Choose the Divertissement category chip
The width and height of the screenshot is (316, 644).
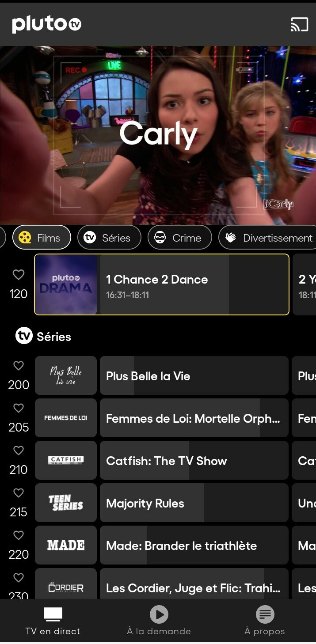point(267,238)
